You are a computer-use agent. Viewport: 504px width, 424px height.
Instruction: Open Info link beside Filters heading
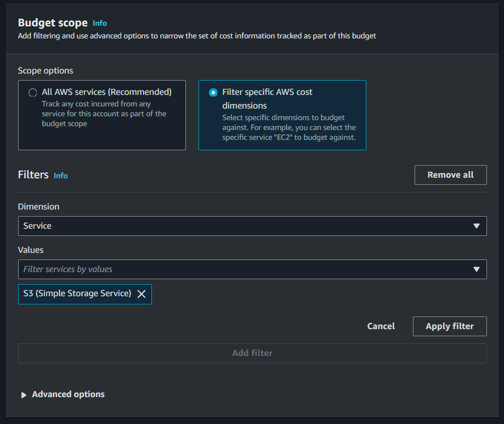pos(61,176)
